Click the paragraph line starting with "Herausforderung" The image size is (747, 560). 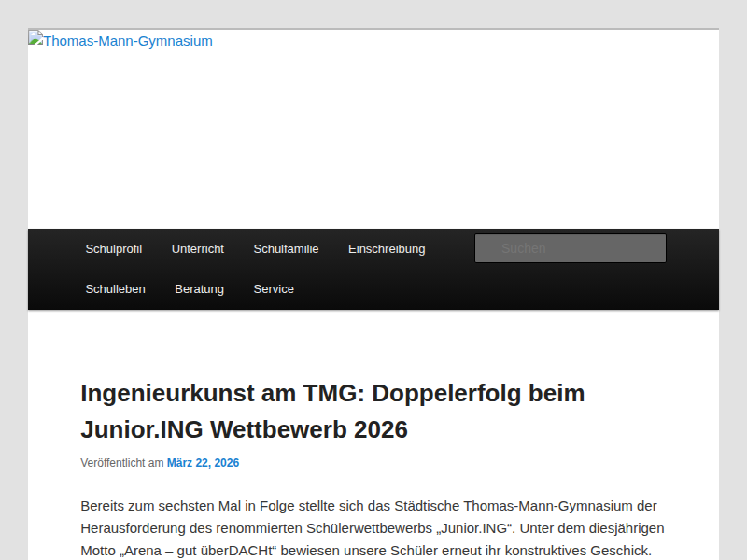[x=369, y=528]
